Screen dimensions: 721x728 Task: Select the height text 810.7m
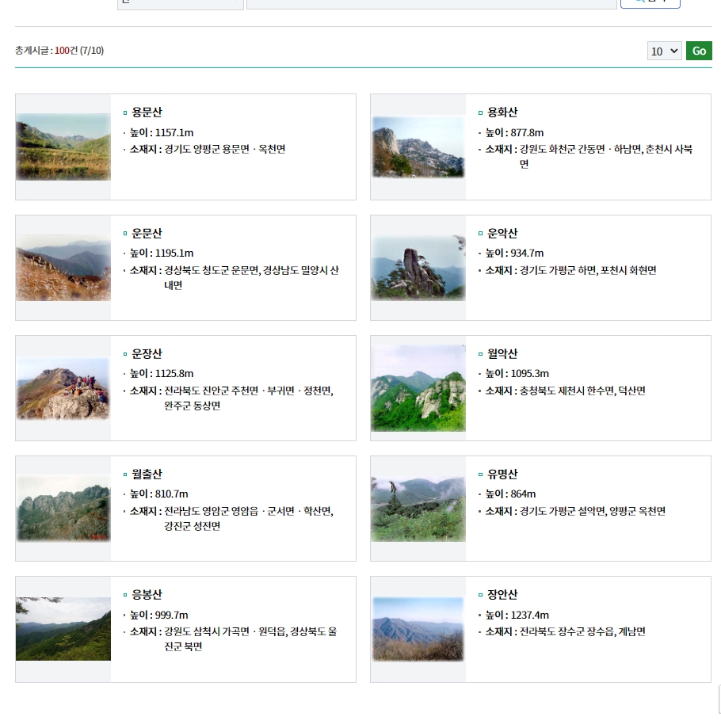[x=172, y=494]
